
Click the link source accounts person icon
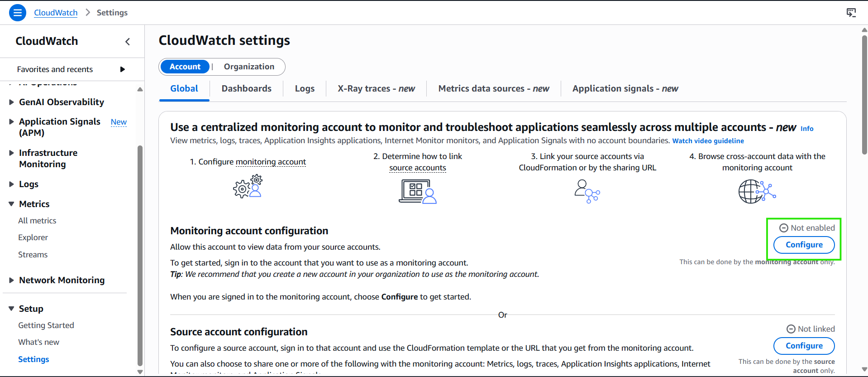(587, 191)
